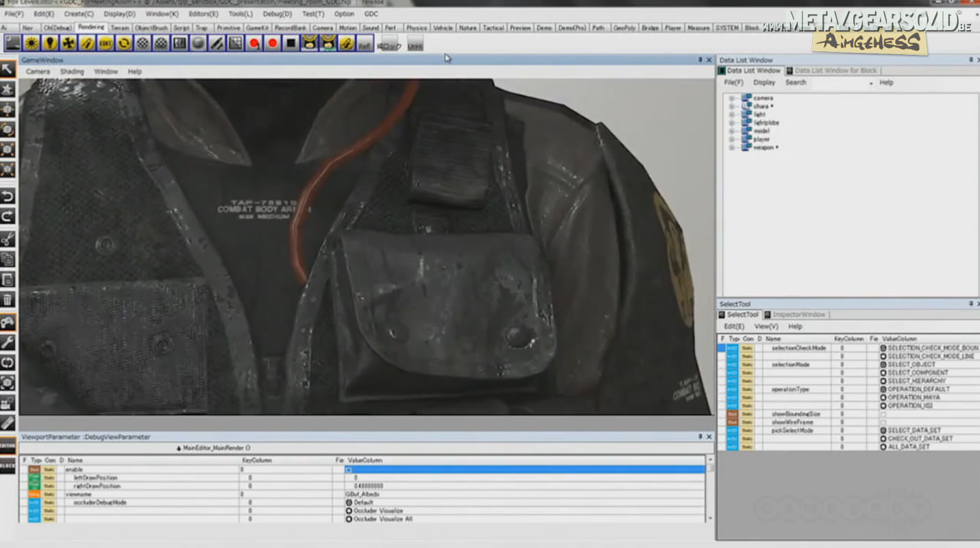Viewport: 980px width, 548px height.
Task: Open the GDC menu in menu bar
Action: (371, 14)
